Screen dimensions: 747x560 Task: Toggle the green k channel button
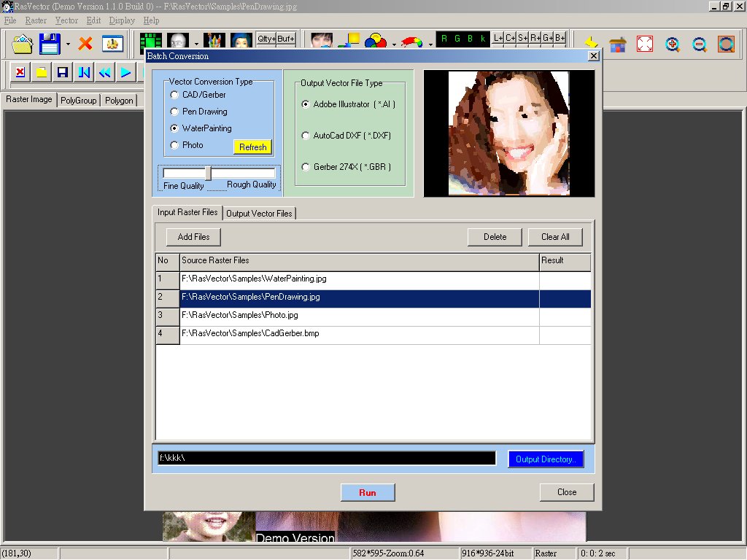(x=483, y=39)
